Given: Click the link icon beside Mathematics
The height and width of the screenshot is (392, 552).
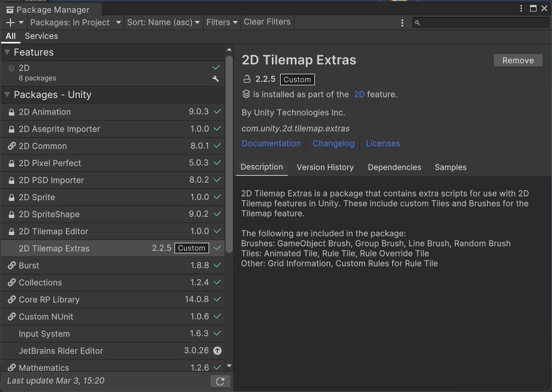Looking at the screenshot, I should pyautogui.click(x=12, y=368).
